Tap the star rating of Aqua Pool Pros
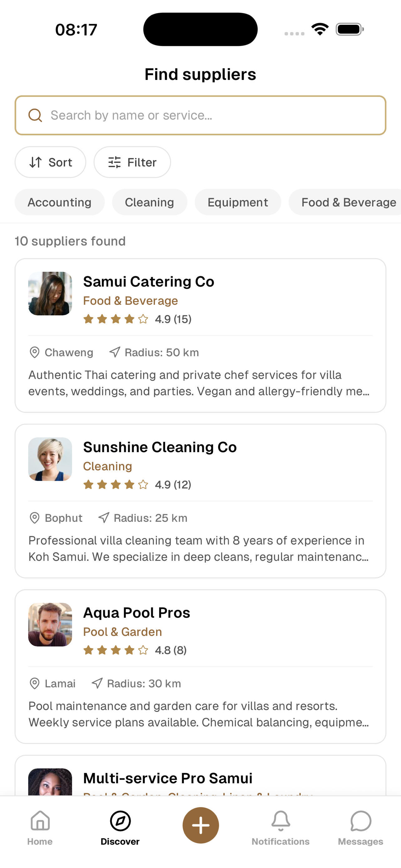The height and width of the screenshot is (868, 401). 116,650
